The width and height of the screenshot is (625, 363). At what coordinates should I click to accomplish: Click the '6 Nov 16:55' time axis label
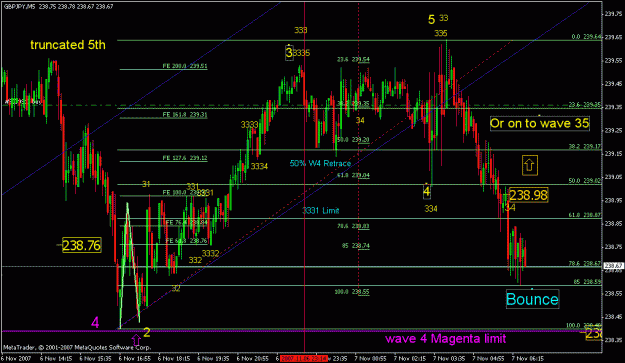[x=135, y=359]
